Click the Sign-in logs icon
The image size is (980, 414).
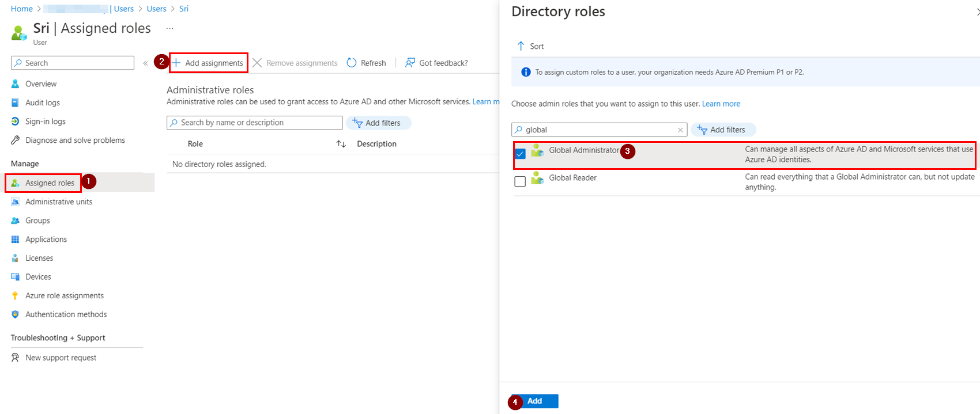(x=16, y=121)
